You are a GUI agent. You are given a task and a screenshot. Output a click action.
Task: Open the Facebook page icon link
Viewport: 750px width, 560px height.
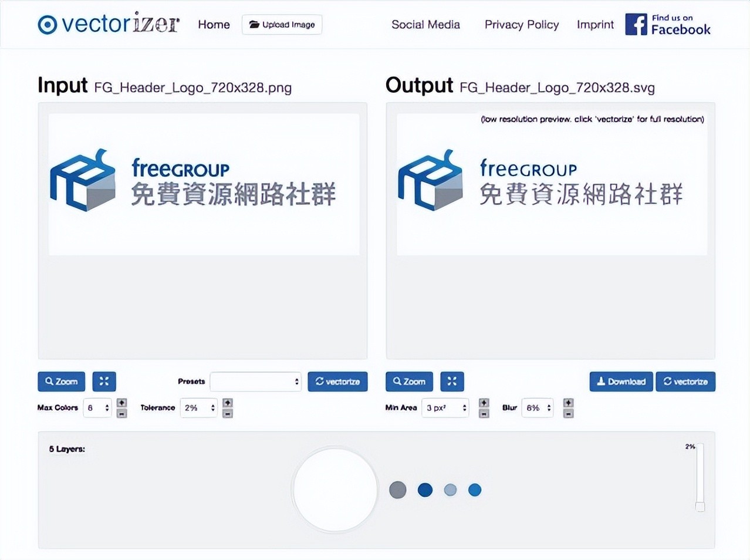(x=636, y=25)
